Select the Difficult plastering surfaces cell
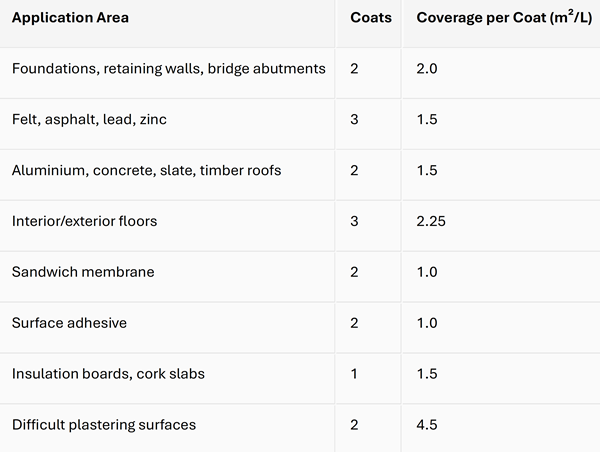600x452 pixels. click(x=104, y=425)
